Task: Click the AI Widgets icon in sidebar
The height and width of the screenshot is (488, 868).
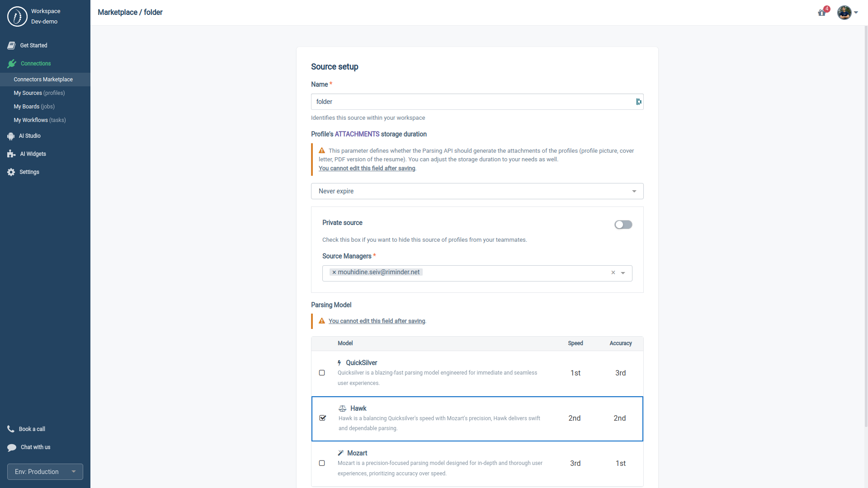Action: (11, 154)
